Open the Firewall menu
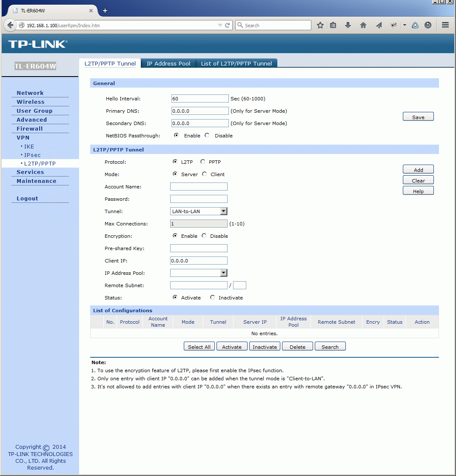Screen dimensions: 456x476 pos(29,128)
